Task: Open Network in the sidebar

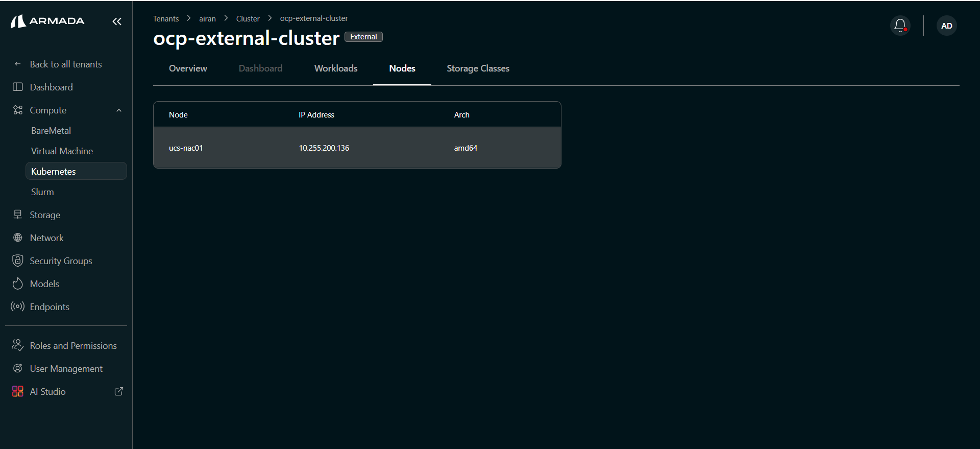Action: tap(46, 238)
